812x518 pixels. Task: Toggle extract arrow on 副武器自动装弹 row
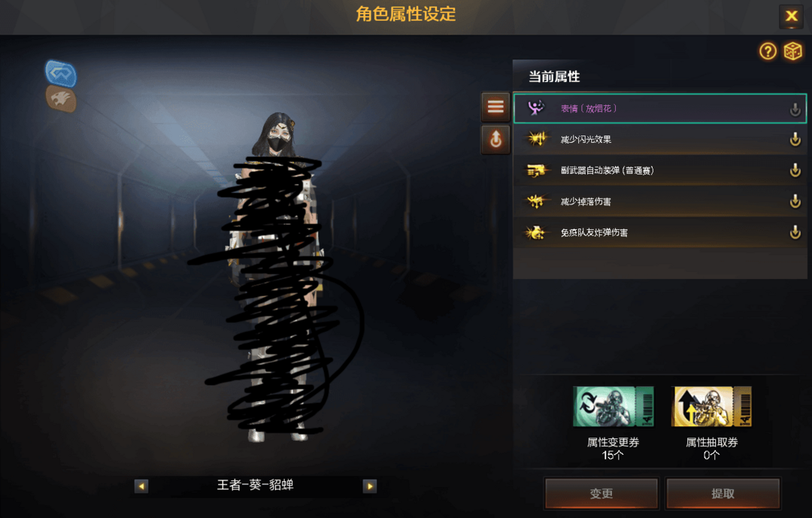(795, 171)
